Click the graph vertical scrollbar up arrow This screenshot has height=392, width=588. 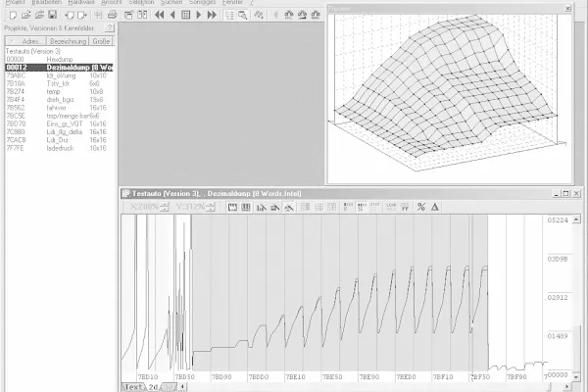pos(577,220)
